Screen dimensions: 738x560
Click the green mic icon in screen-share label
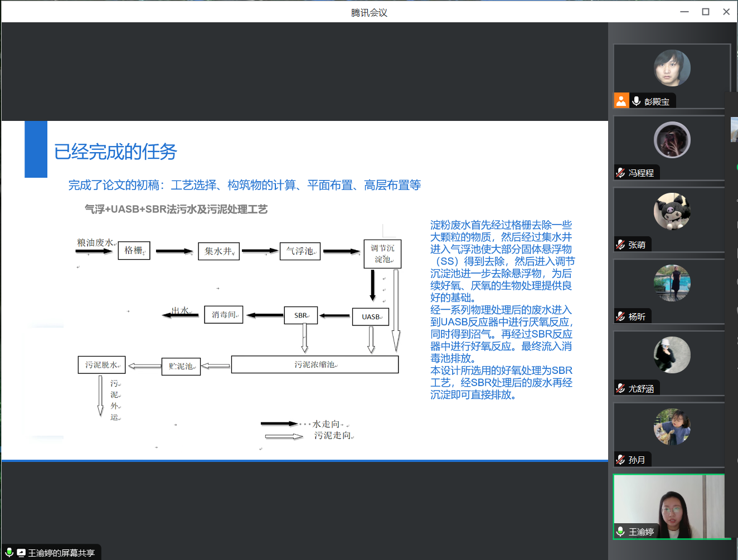pyautogui.click(x=9, y=553)
